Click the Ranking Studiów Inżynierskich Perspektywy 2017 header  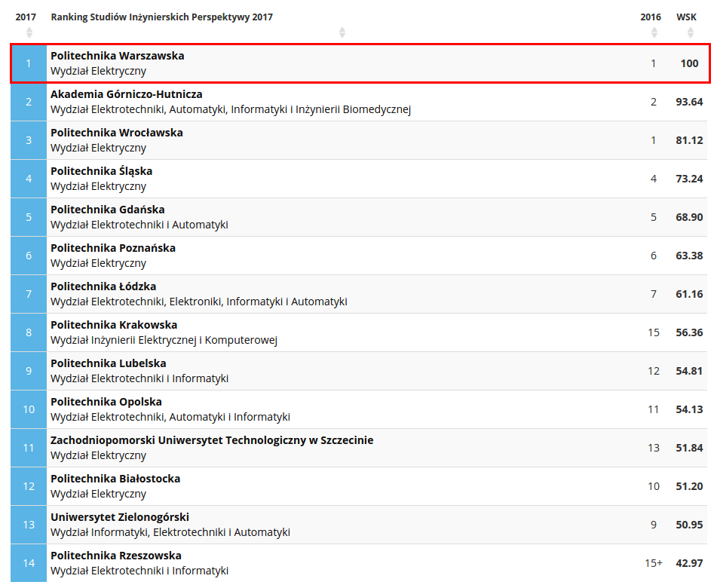tap(162, 17)
